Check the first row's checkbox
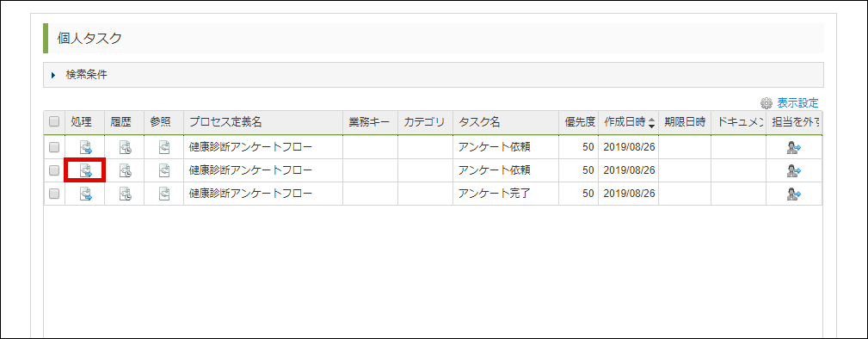The width and height of the screenshot is (868, 339). (x=54, y=147)
